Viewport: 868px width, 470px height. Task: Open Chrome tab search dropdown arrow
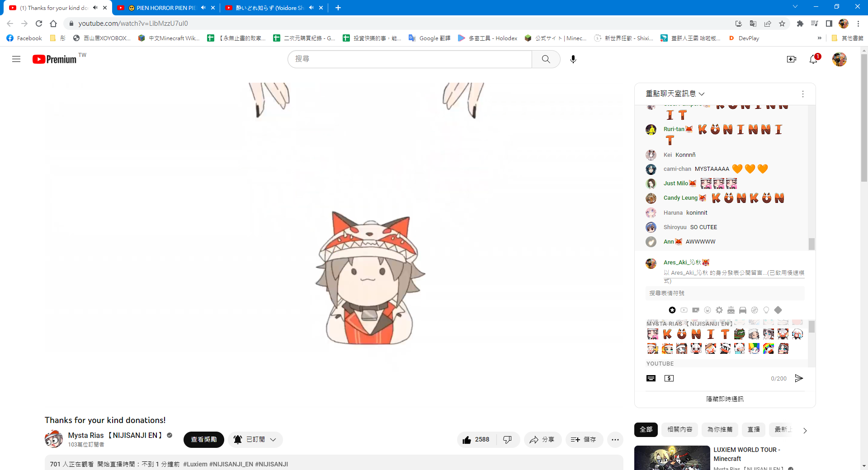(795, 7)
